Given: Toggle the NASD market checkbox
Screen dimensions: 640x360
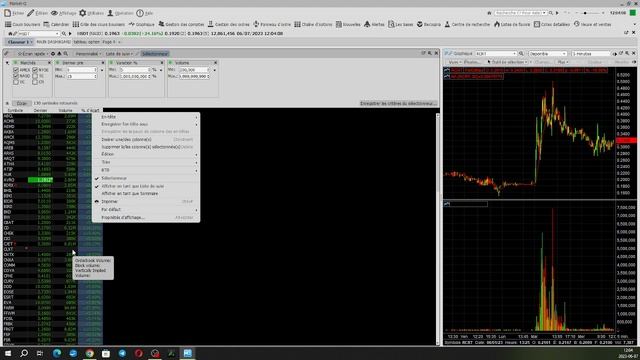Looking at the screenshot, I should pyautogui.click(x=16, y=76).
